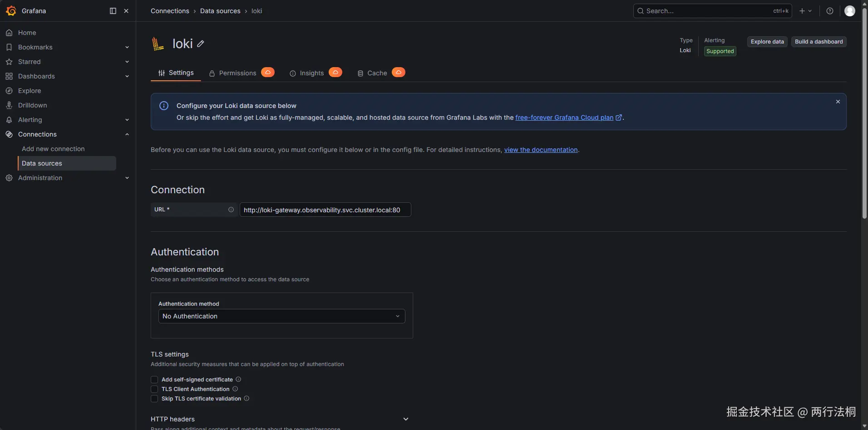The image size is (868, 430).
Task: Expand the Dashboards section chevron
Action: (x=127, y=76)
